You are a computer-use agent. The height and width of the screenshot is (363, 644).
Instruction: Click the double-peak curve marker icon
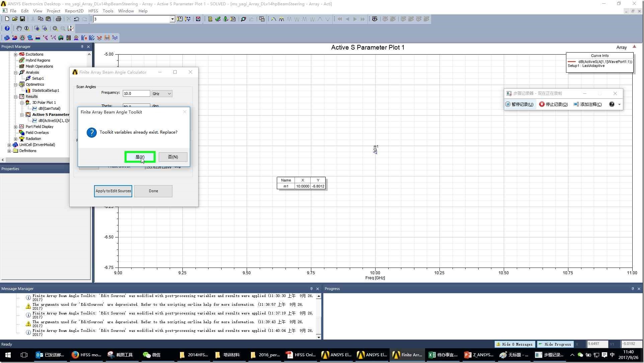click(281, 19)
